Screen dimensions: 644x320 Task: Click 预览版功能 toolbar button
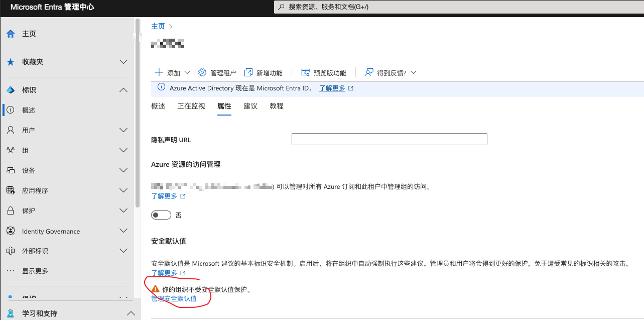(324, 73)
